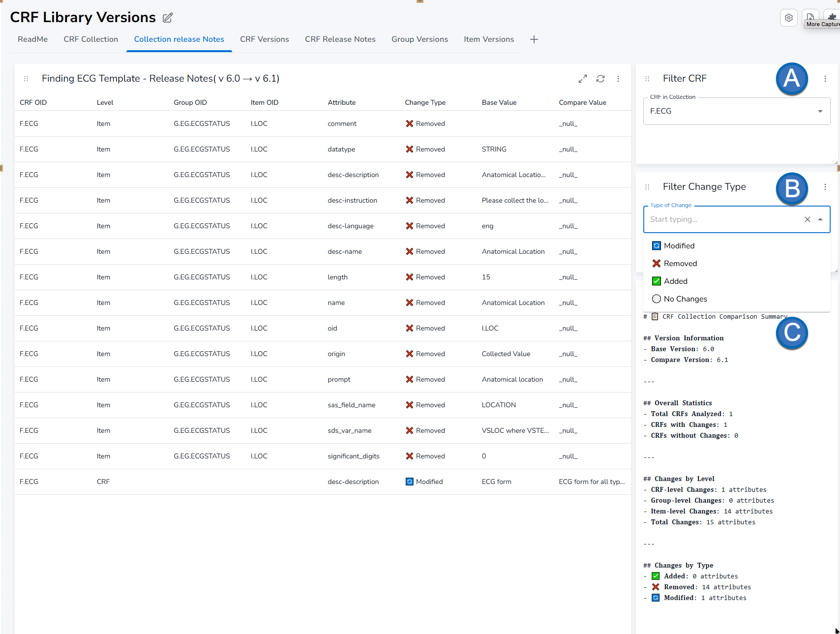The image size is (840, 634).
Task: Grab the Release Notes panel drag handle
Action: pos(26,79)
